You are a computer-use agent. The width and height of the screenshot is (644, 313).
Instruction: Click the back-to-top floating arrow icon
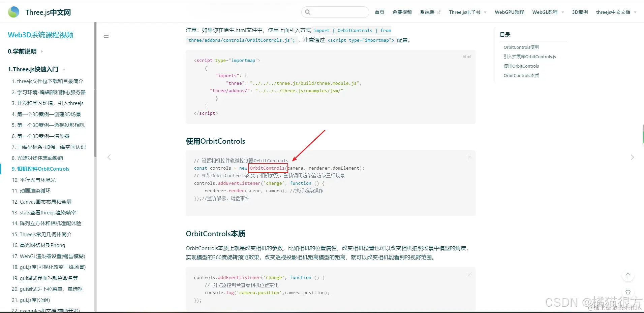point(627,275)
